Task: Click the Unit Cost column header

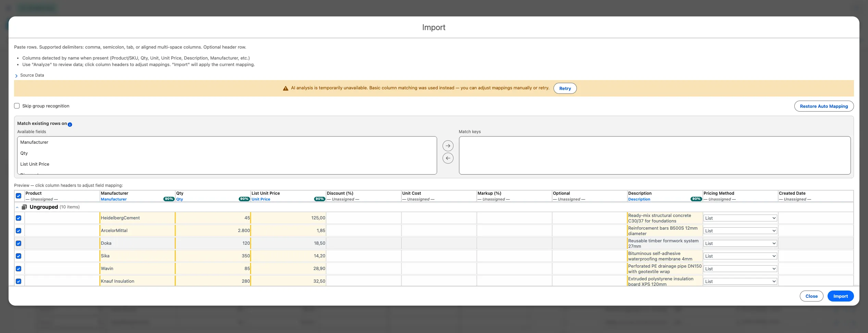Action: pos(439,196)
